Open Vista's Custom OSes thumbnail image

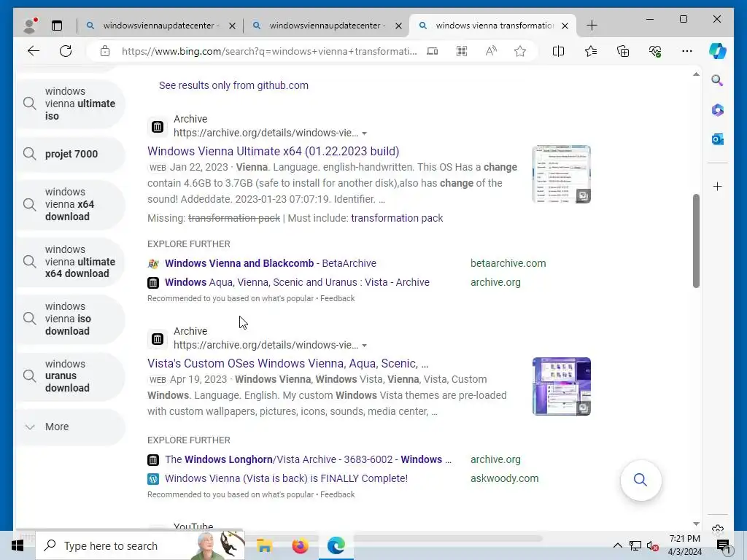pos(561,386)
